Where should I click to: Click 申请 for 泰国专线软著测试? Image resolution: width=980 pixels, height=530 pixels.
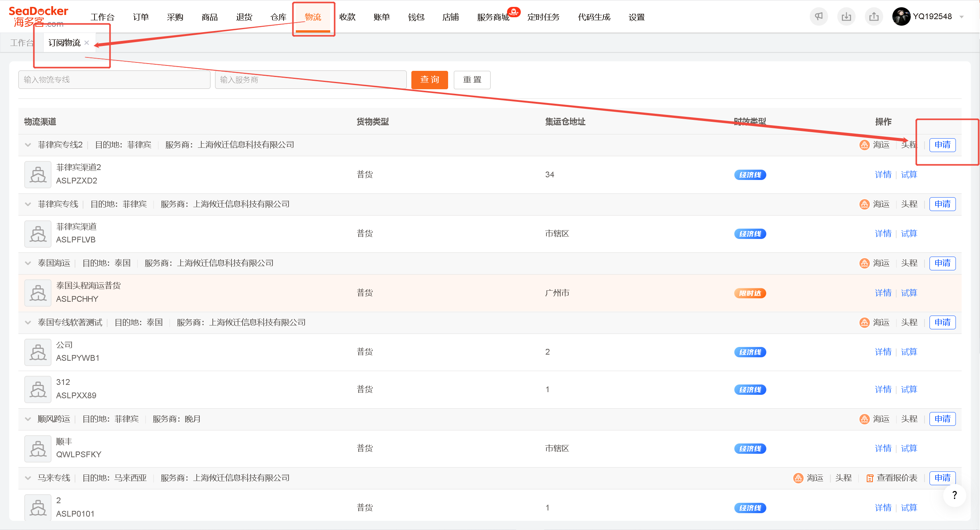942,322
